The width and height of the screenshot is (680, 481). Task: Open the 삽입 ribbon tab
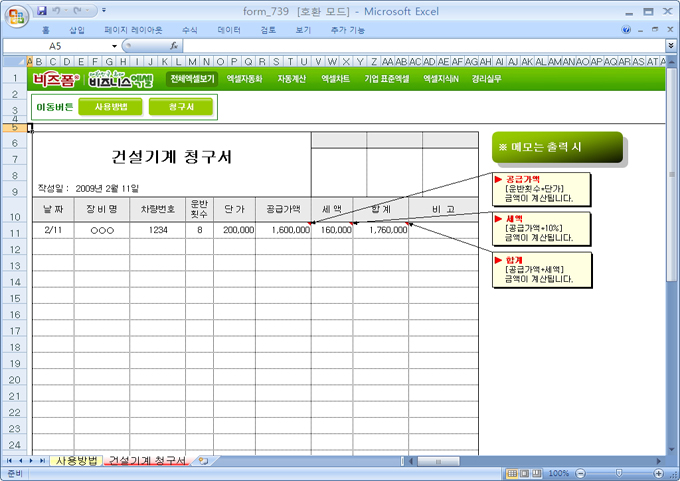pos(77,30)
